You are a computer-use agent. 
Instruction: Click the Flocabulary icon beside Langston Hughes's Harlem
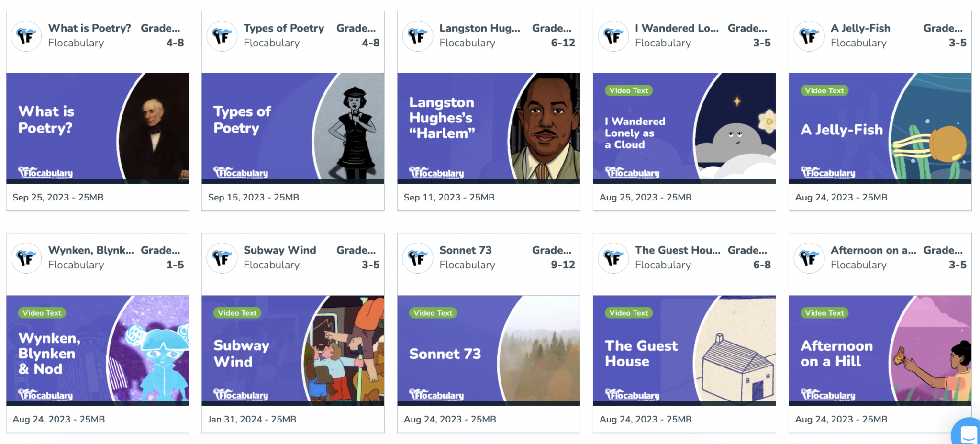click(x=418, y=35)
